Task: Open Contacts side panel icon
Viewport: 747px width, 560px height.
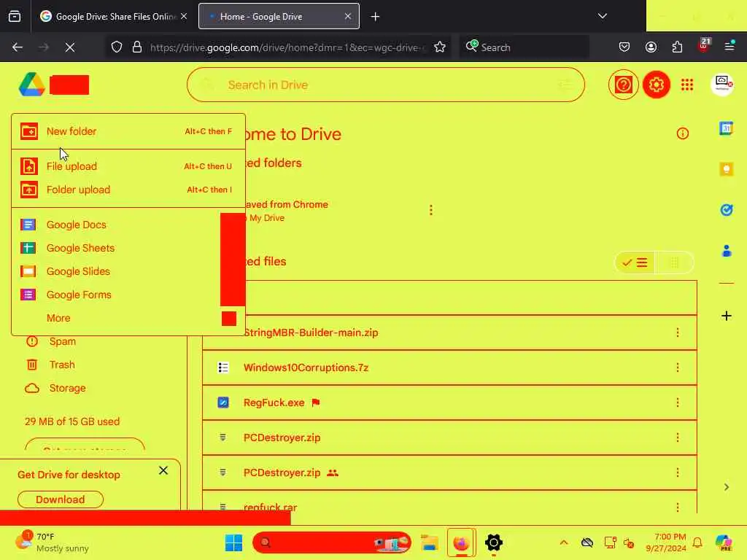Action: point(726,251)
